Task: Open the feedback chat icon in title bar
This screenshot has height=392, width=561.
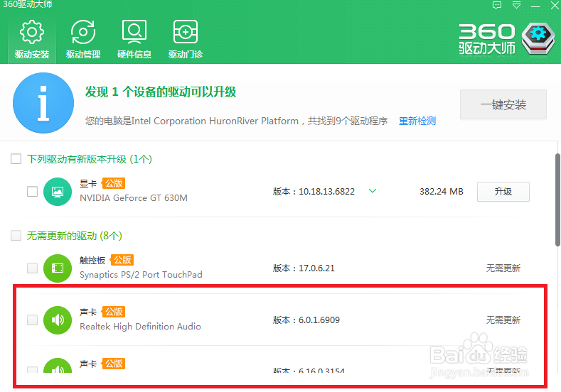Action: (x=497, y=5)
